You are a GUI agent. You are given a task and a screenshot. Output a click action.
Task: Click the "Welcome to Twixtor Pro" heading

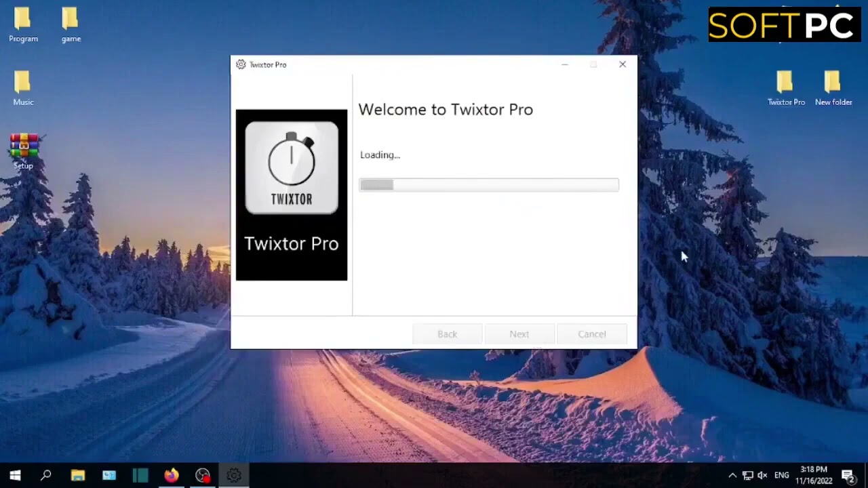click(446, 110)
